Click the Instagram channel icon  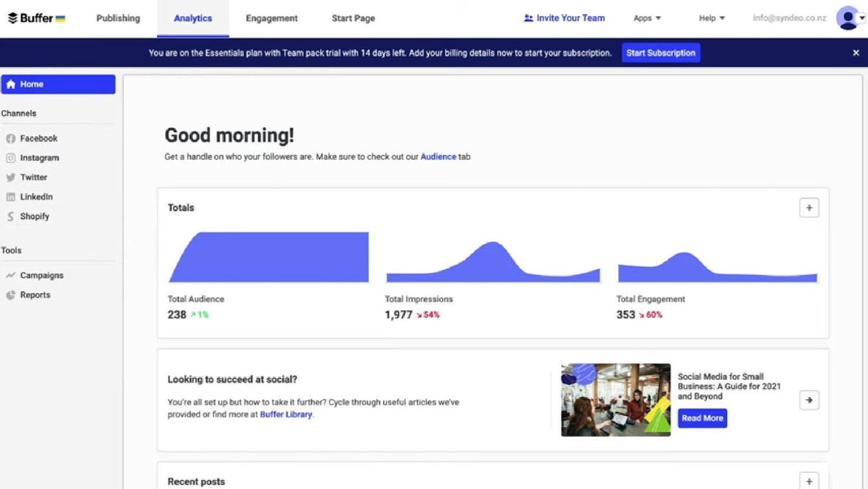pyautogui.click(x=11, y=158)
